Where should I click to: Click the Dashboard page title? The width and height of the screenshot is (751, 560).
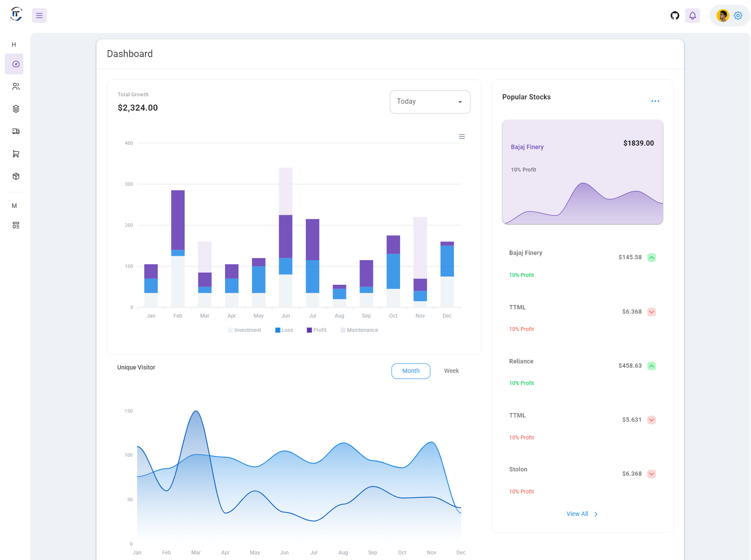pyautogui.click(x=130, y=54)
